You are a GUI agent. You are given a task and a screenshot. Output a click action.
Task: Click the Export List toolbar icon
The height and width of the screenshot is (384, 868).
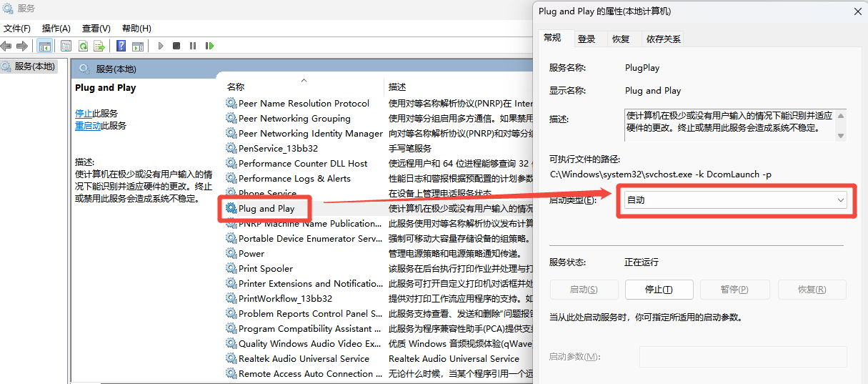click(99, 46)
